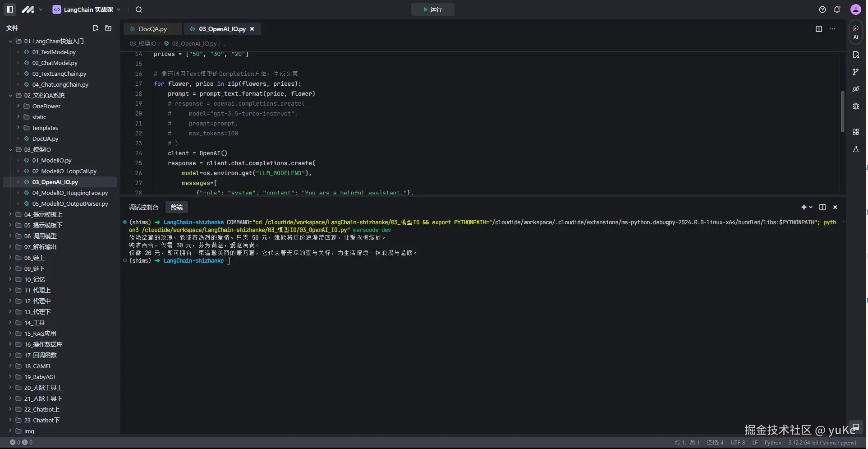
Task: Click the search magnifier icon
Action: point(139,9)
